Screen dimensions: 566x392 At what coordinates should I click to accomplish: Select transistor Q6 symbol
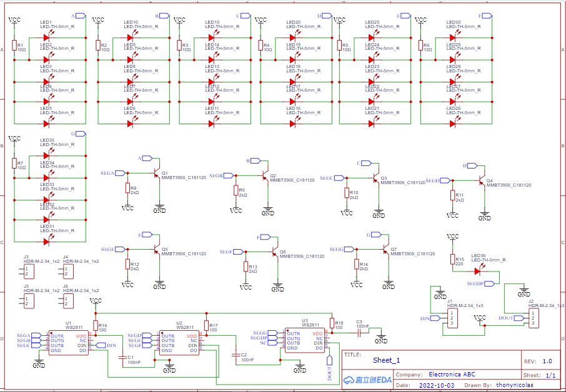coord(275,252)
